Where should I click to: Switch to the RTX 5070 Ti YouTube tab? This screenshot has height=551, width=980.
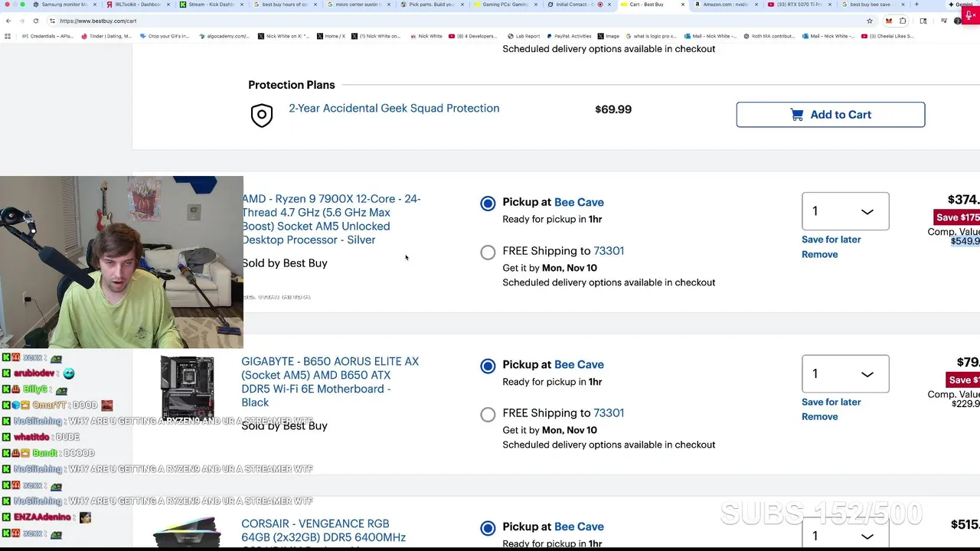pyautogui.click(x=798, y=5)
